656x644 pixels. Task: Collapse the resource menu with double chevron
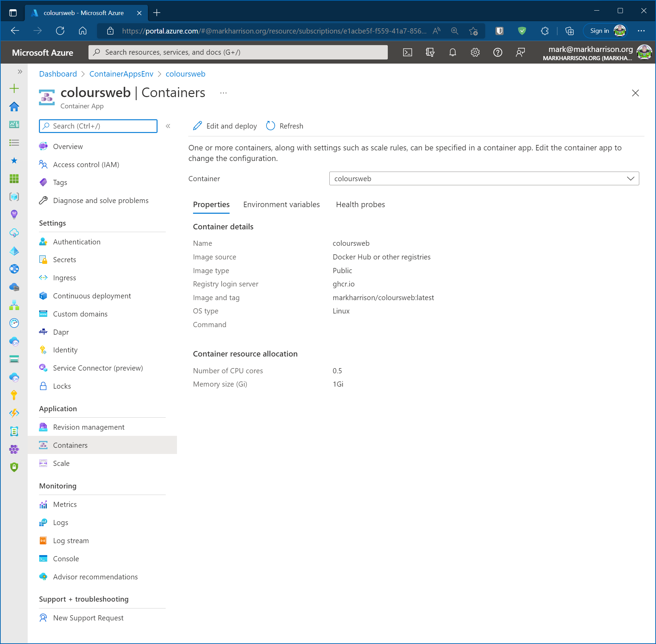pyautogui.click(x=168, y=126)
